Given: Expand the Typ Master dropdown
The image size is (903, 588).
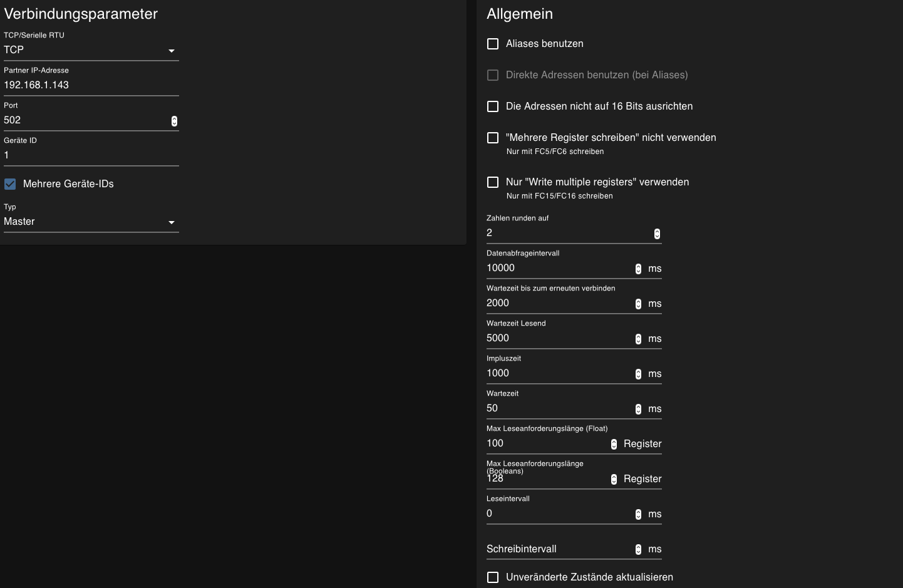Looking at the screenshot, I should [x=91, y=222].
